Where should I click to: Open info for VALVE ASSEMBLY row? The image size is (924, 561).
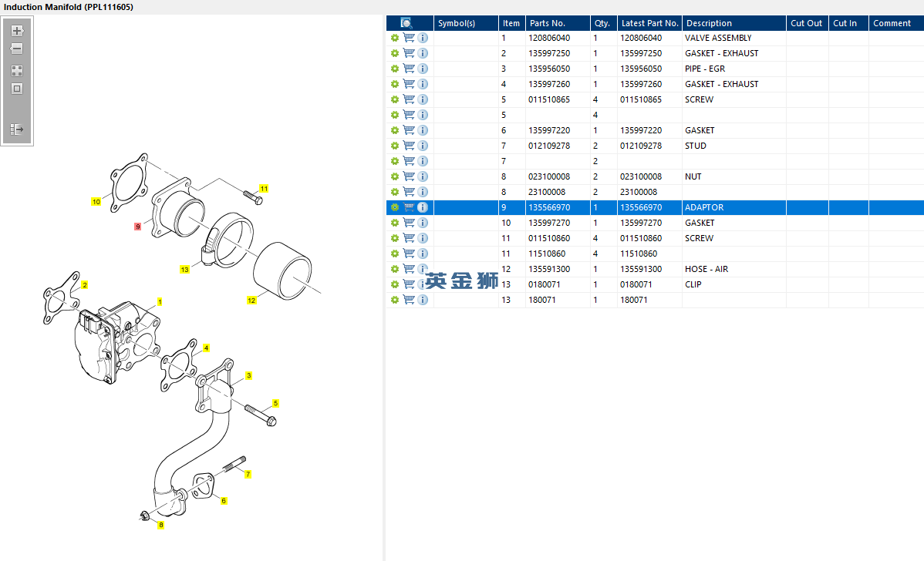coord(423,38)
